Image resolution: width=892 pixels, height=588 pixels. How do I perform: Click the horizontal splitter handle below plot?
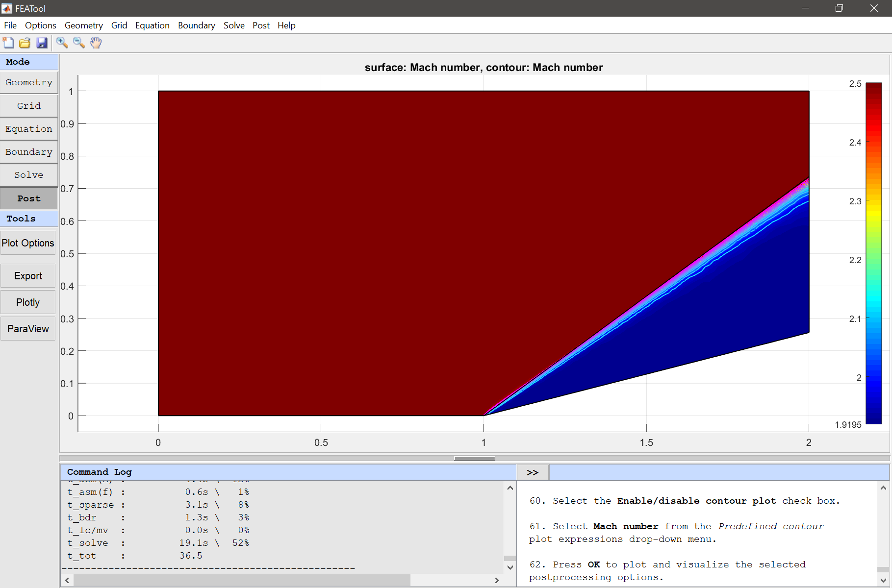click(x=475, y=459)
